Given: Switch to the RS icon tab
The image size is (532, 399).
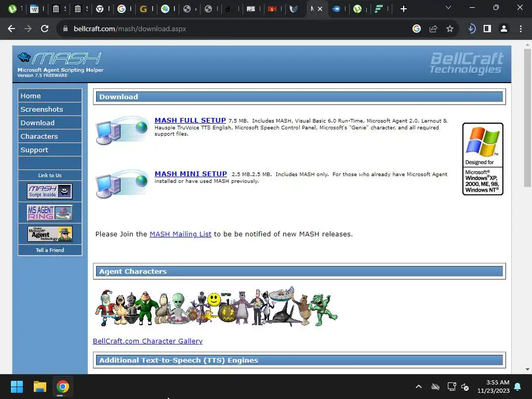Looking at the screenshot, I should (251, 9).
